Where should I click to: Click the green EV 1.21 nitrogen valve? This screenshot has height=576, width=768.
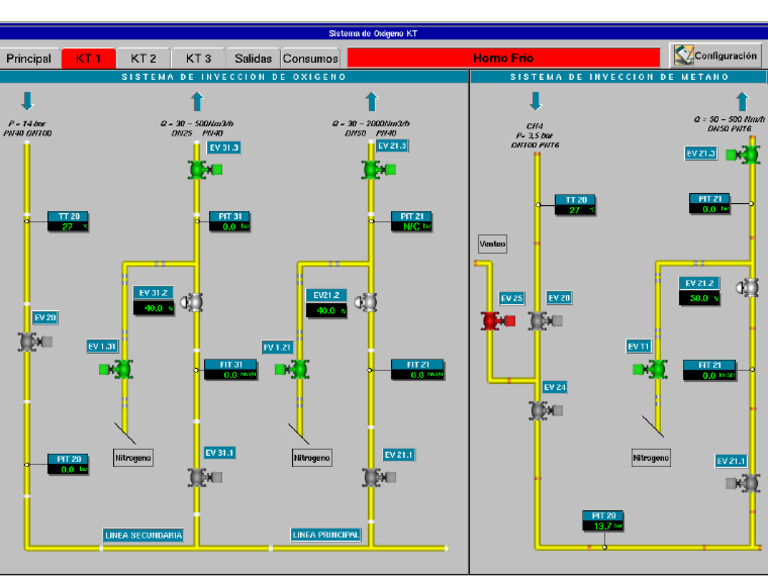point(291,369)
